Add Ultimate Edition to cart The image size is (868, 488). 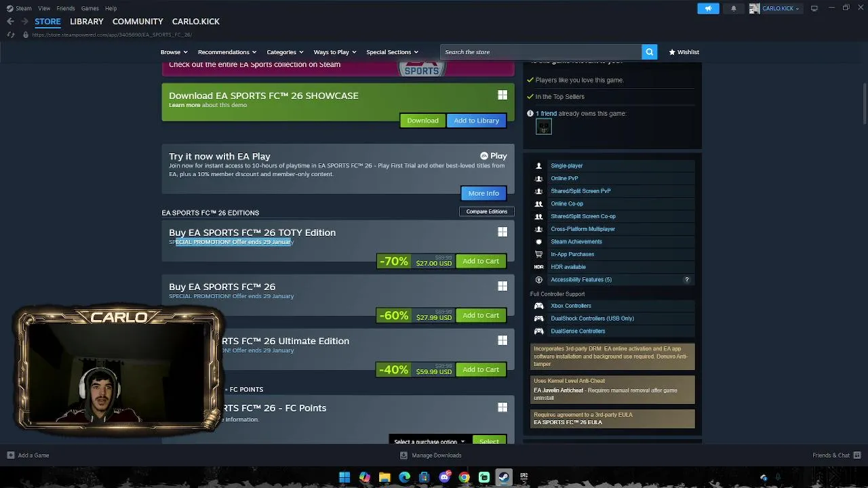click(481, 369)
